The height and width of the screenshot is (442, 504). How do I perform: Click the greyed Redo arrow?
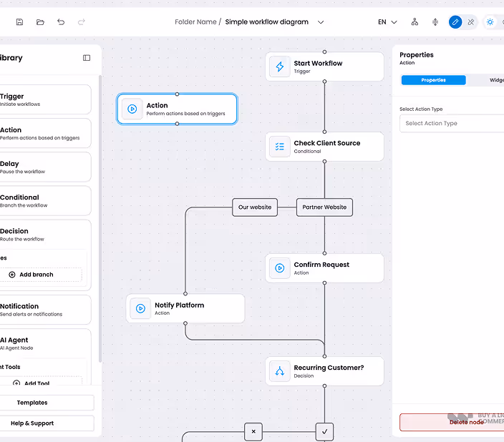pyautogui.click(x=82, y=22)
